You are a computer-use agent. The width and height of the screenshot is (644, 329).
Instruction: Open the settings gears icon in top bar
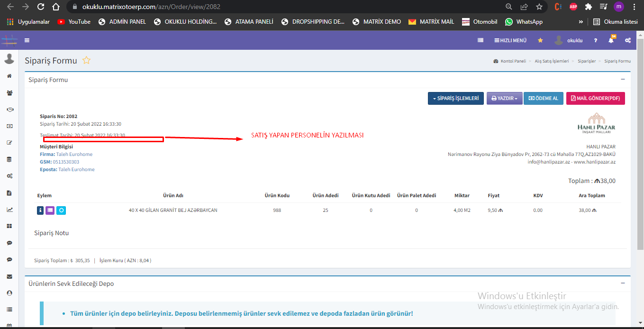click(628, 40)
